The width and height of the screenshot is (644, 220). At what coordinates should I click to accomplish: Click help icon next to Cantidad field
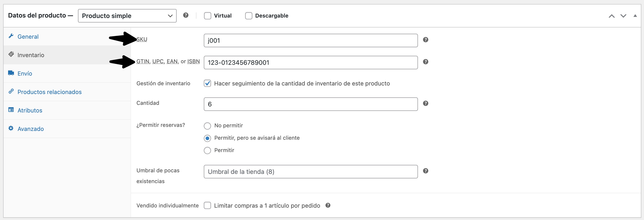click(426, 103)
